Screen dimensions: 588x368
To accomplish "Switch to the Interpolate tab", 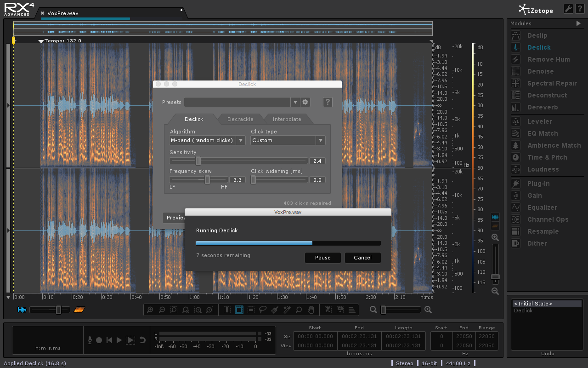I will click(x=287, y=119).
